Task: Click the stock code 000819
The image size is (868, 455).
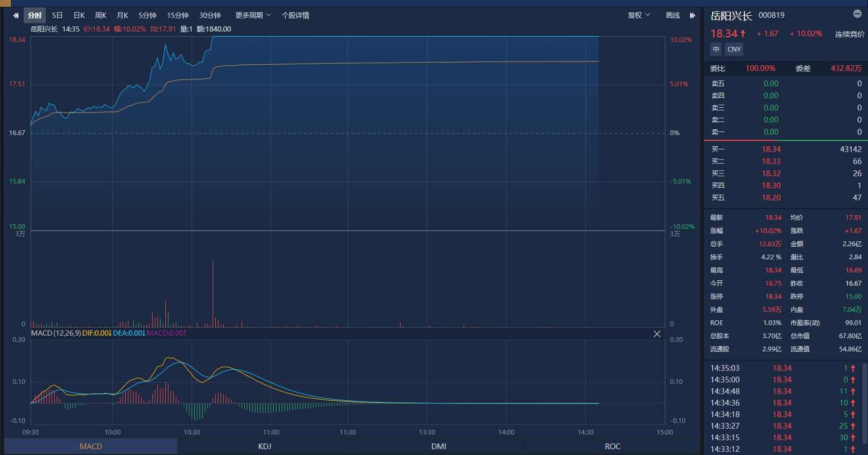Action: 772,15
